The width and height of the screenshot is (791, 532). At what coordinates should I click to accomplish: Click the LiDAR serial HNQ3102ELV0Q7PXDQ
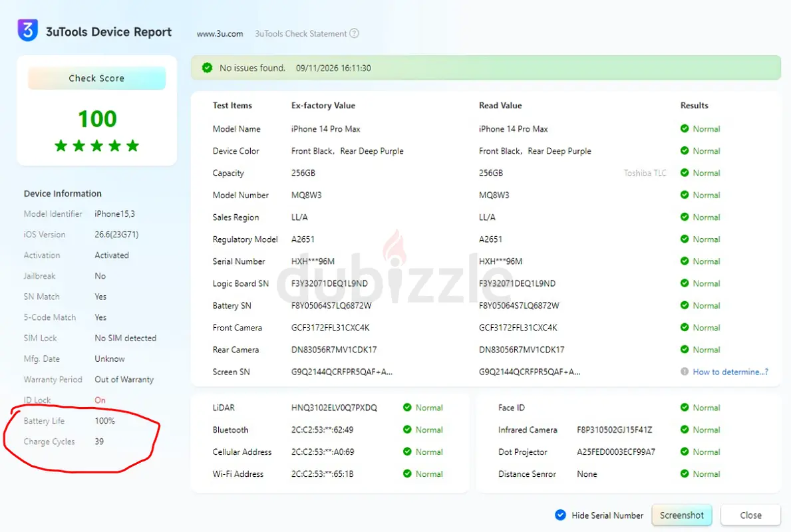click(x=334, y=408)
